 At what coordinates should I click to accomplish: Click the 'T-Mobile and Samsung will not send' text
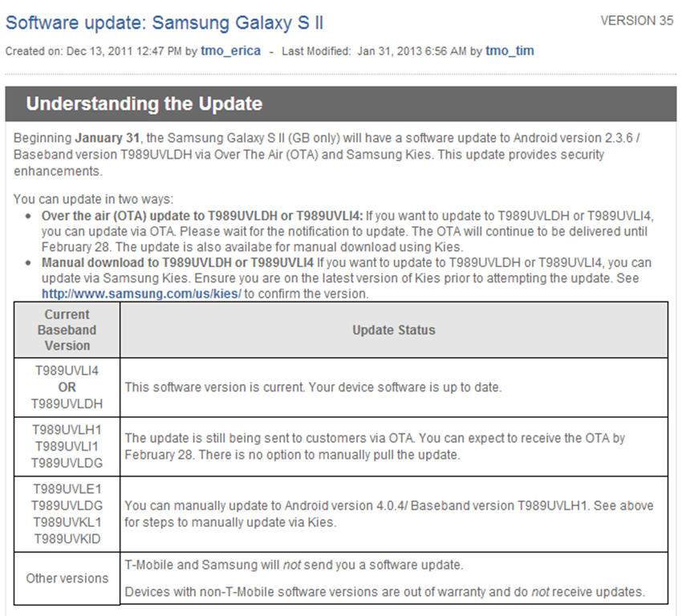click(294, 565)
